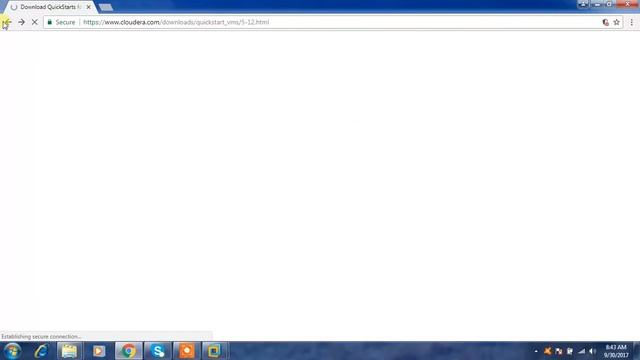
Task: Click the cloudera.com URL in address bar
Action: pos(176,22)
